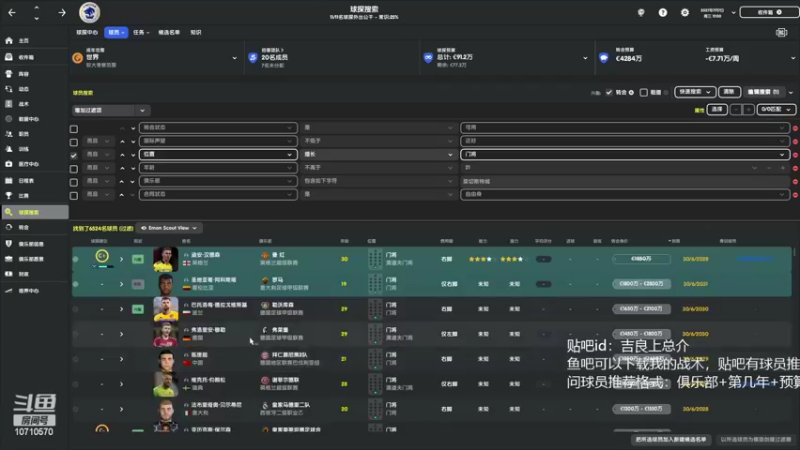Enable the last filter row checkbox
The width and height of the screenshot is (800, 450).
tap(74, 195)
